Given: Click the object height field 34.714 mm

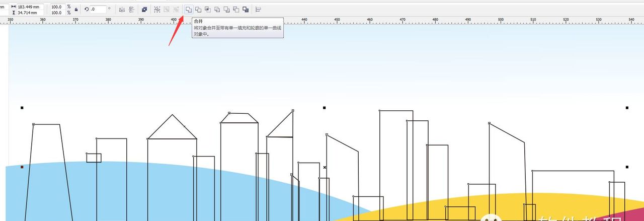Looking at the screenshot, I should click(30, 12).
